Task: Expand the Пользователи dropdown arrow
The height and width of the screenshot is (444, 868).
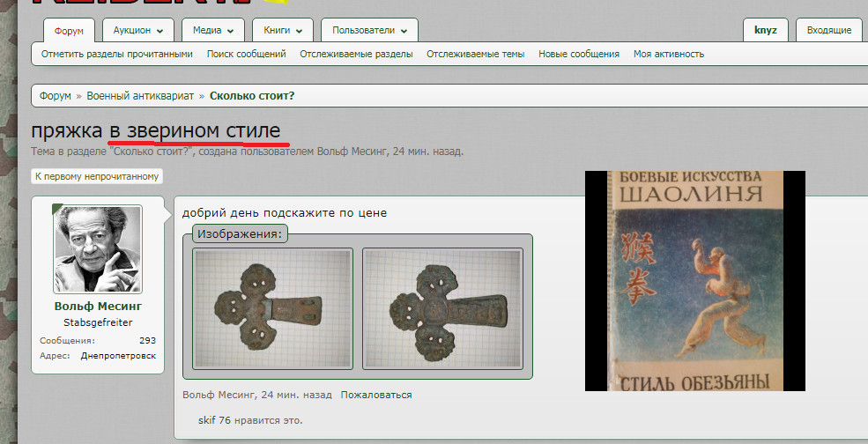Action: 404,32
